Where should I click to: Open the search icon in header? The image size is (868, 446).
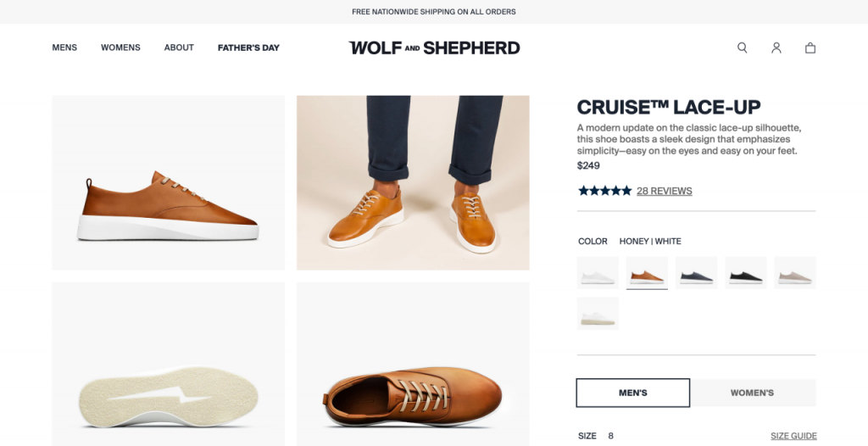(x=743, y=47)
